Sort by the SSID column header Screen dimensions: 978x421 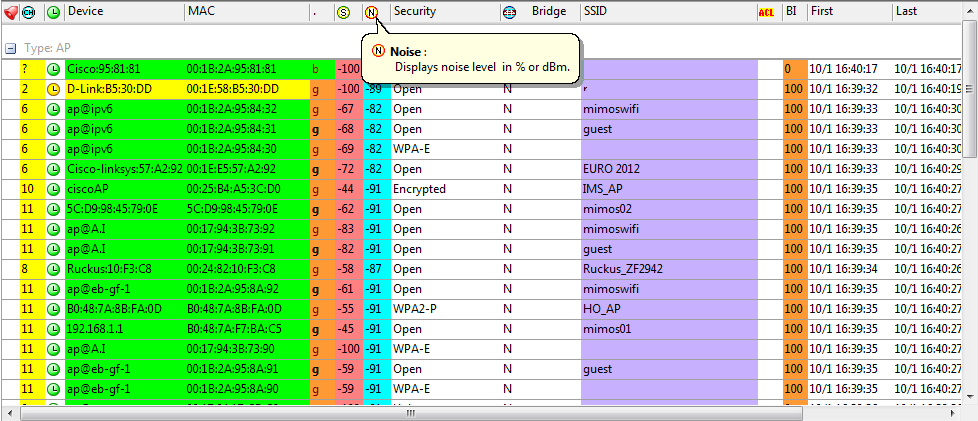click(x=668, y=11)
